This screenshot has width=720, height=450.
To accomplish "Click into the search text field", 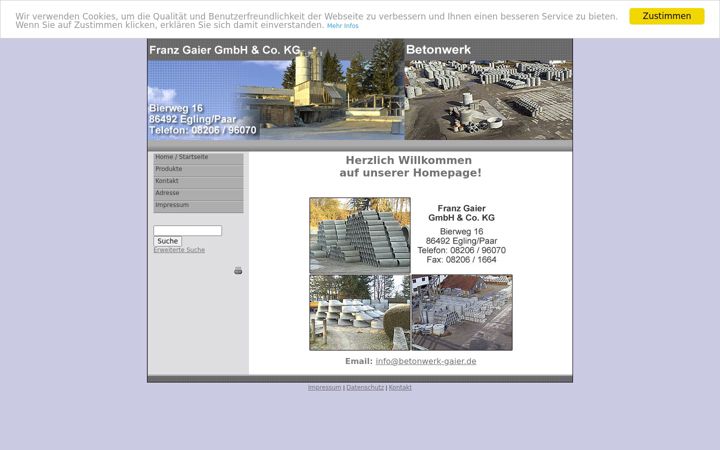I will pos(187,231).
